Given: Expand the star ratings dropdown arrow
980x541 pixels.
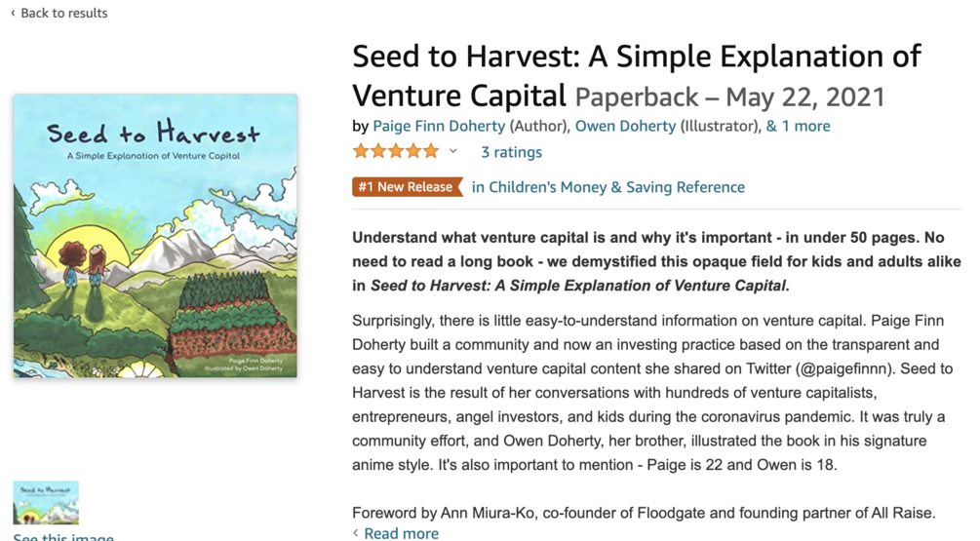Looking at the screenshot, I should click(452, 151).
